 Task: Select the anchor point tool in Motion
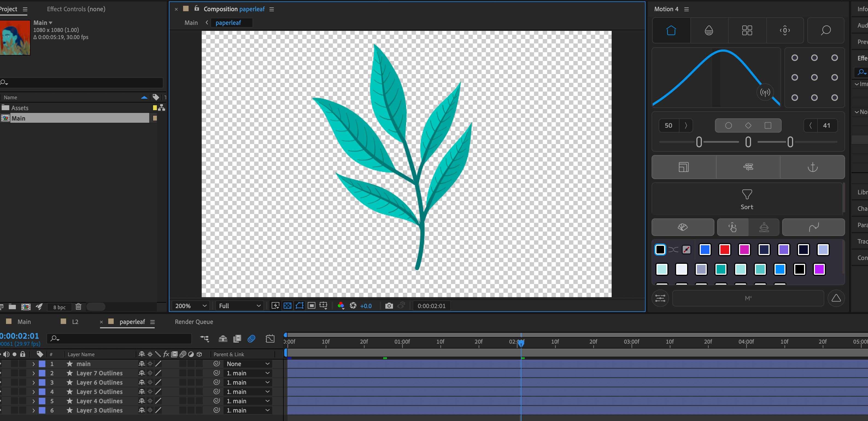point(813,167)
